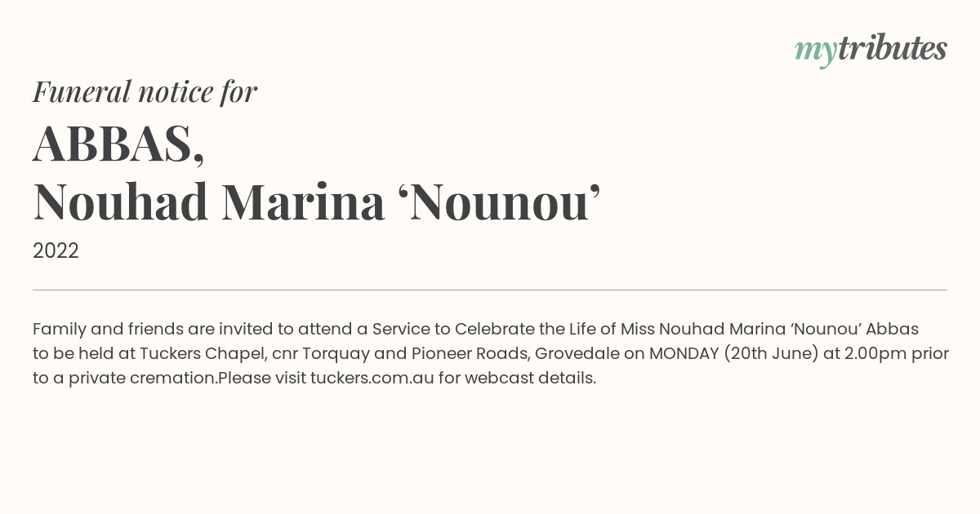Screen dimensions: 980x514
Task: Click 'Please visit' in last sentence
Action: tap(261, 379)
